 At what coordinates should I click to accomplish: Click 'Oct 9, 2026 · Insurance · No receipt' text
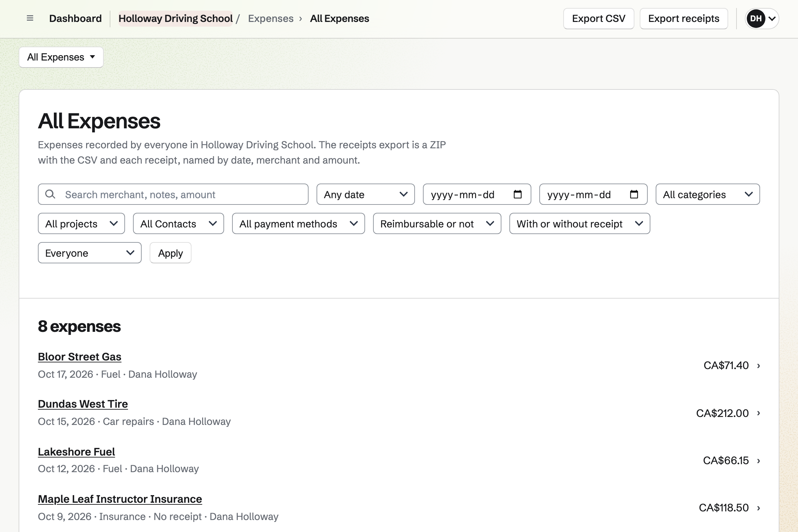click(119, 516)
